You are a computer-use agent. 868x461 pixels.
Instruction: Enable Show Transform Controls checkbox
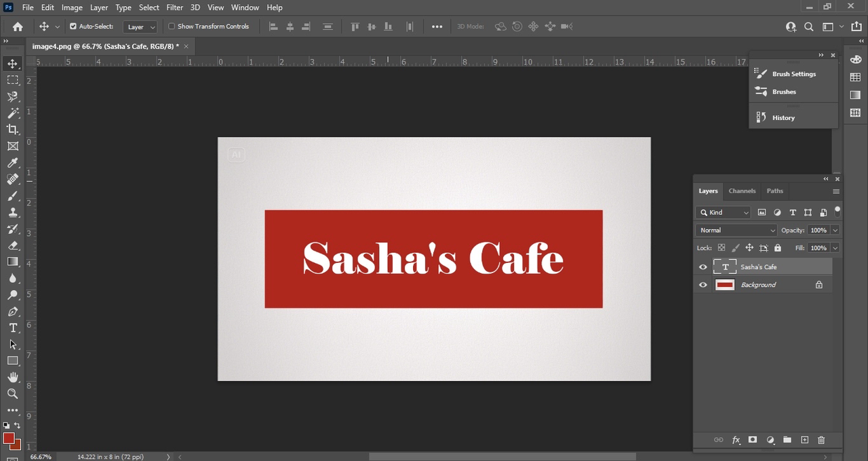point(172,26)
